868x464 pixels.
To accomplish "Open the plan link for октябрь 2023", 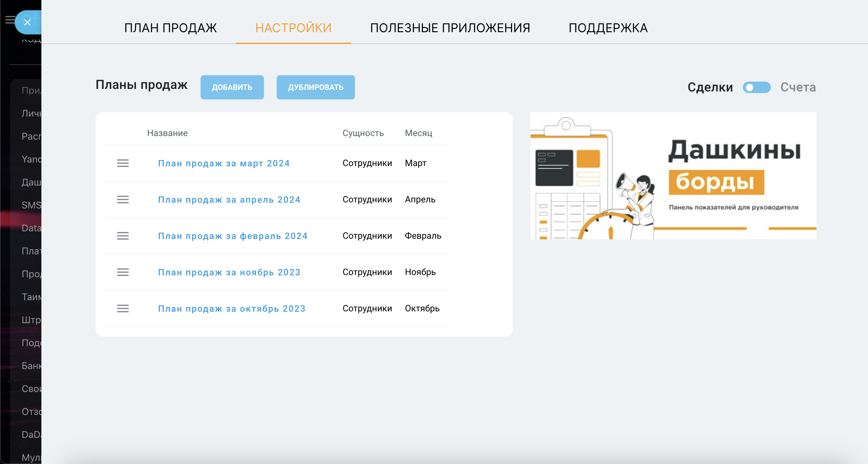I will [x=231, y=308].
